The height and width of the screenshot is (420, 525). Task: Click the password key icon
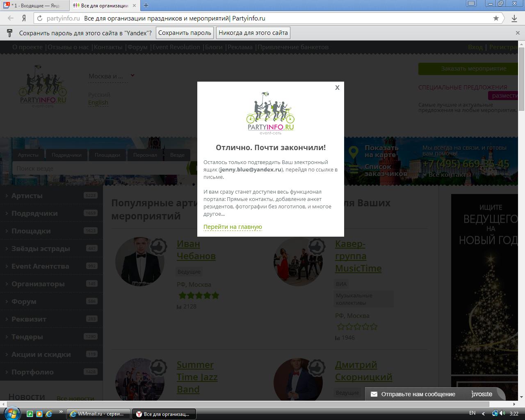(10, 33)
